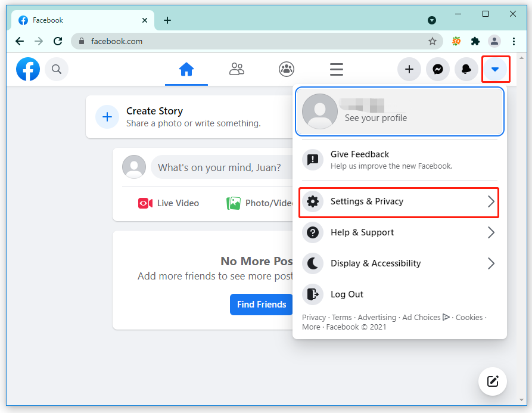
Task: Go forward in the browser
Action: point(39,41)
